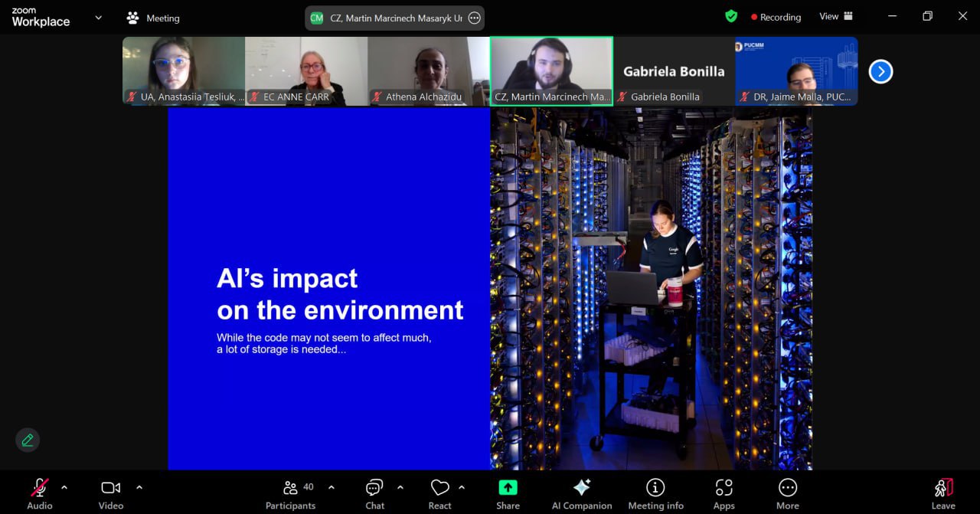Click the green Share screen icon
980x514 pixels.
coord(508,488)
